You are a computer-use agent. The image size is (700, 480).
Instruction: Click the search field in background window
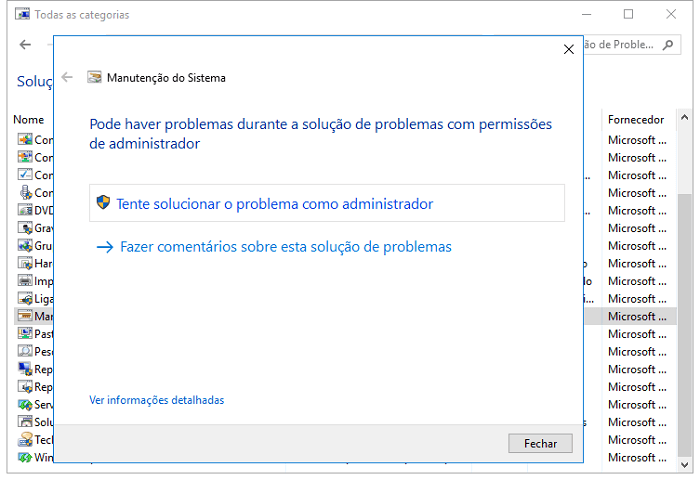point(632,45)
